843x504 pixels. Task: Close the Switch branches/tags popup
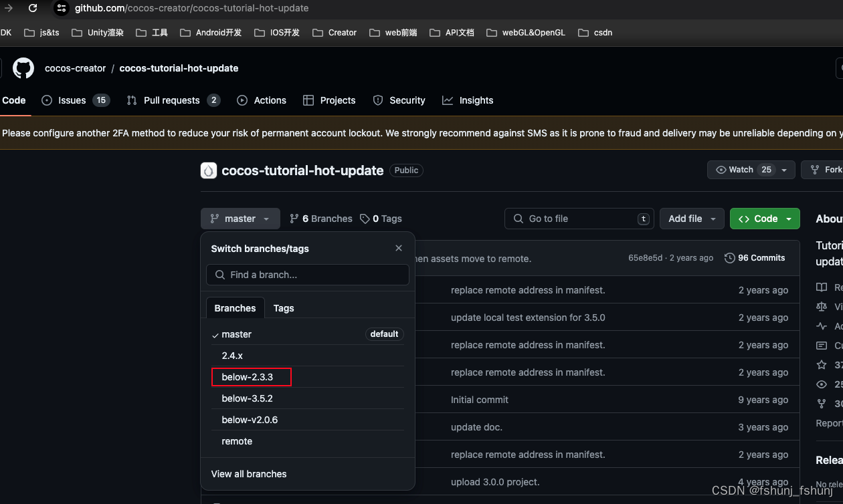click(x=399, y=248)
